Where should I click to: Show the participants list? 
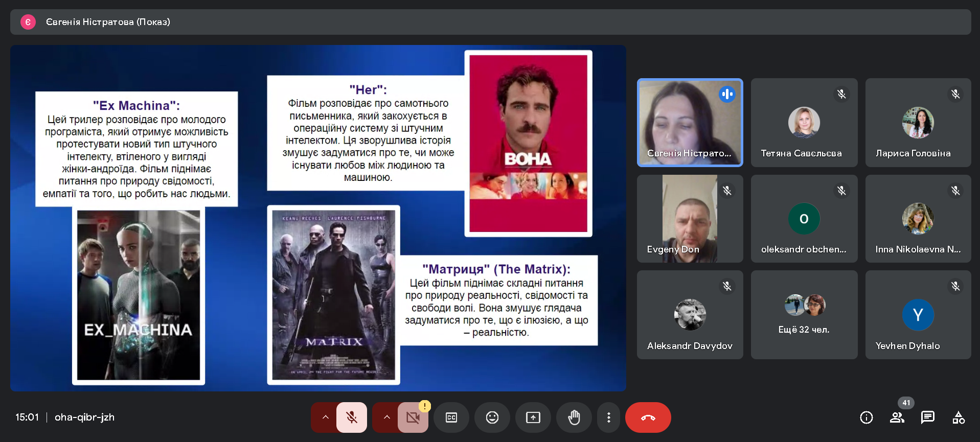pos(897,417)
